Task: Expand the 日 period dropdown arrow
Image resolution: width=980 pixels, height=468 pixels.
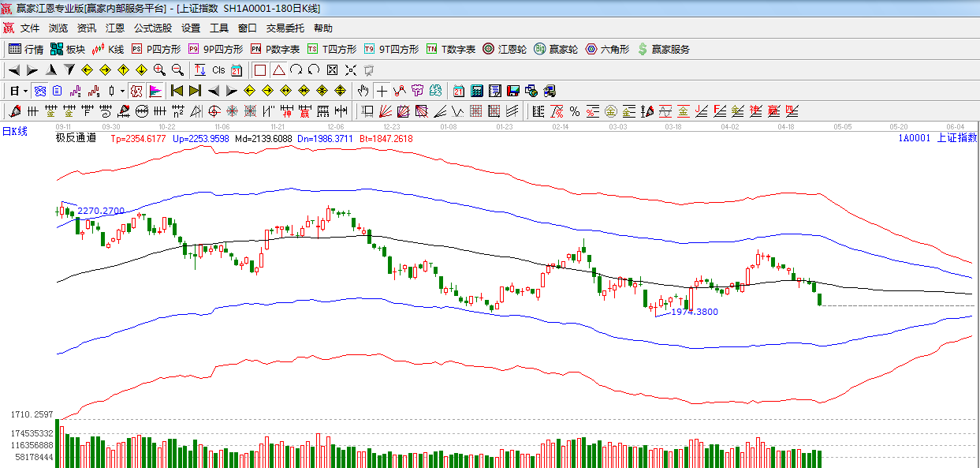Action: pos(24,91)
